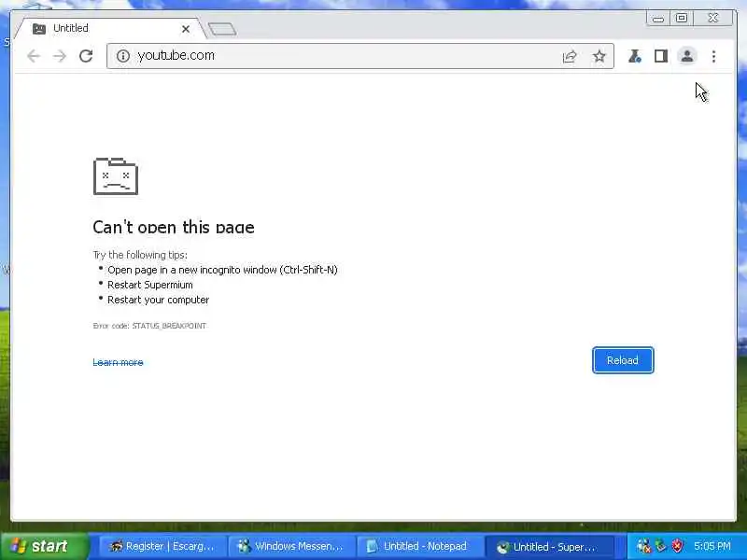Open the experiments flask icon
747x560 pixels.
[x=635, y=56]
